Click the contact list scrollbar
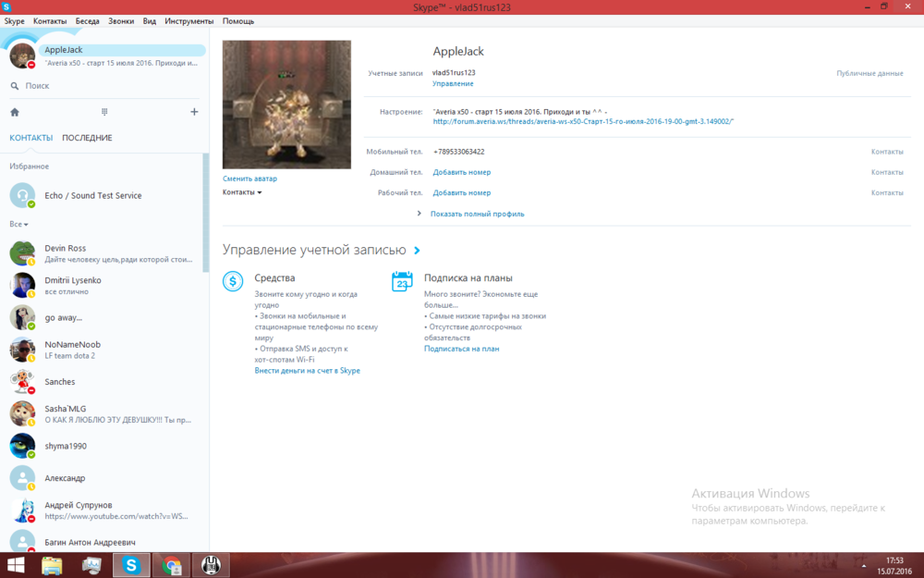Viewport: 924px width, 578px height. click(205, 213)
